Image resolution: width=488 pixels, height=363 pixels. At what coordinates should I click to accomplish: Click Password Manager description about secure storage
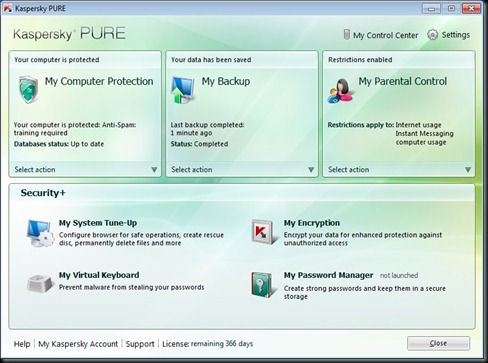[365, 292]
